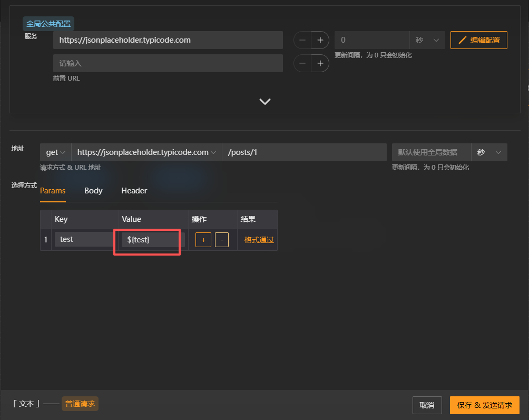Open the base URL dropdown in the address row
This screenshot has width=529, height=420.
146,152
